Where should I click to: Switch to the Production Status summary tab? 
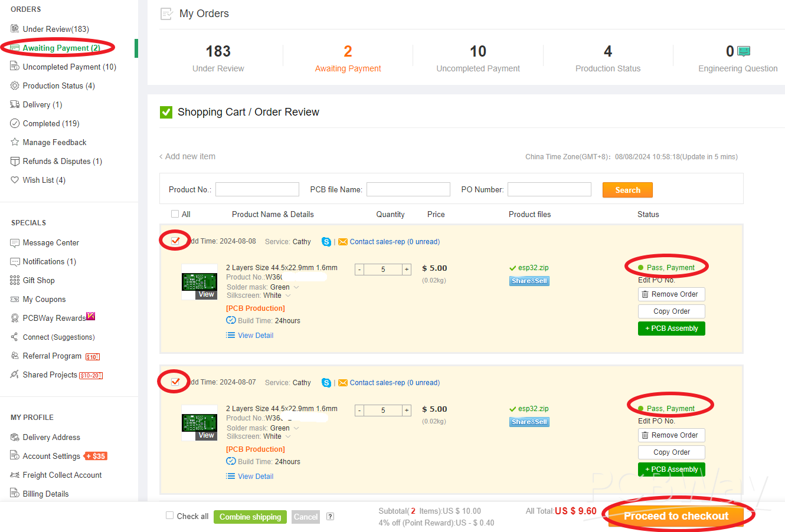tap(607, 59)
